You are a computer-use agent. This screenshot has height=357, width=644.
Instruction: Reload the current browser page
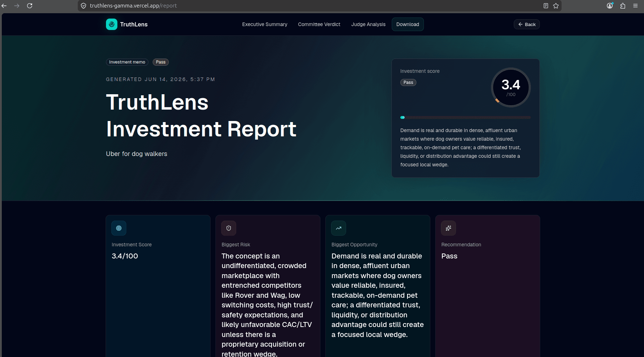pyautogui.click(x=30, y=6)
